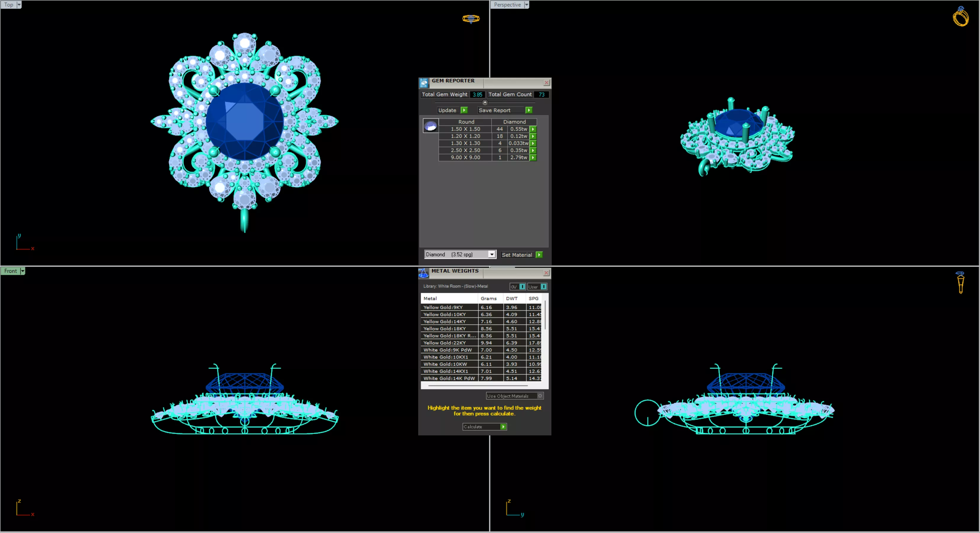980x533 pixels.
Task: Click the ring top-view icon in the Top viewport
Action: coord(471,19)
